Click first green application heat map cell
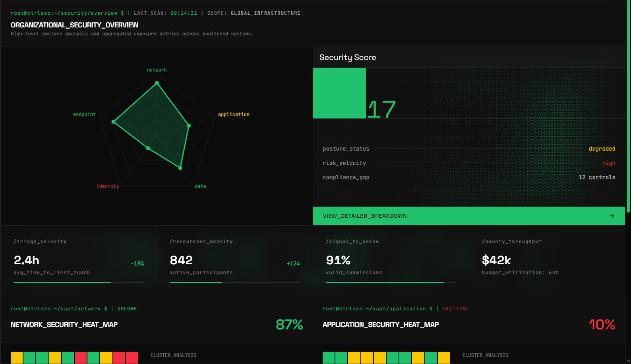The image size is (631, 364). tap(329, 358)
